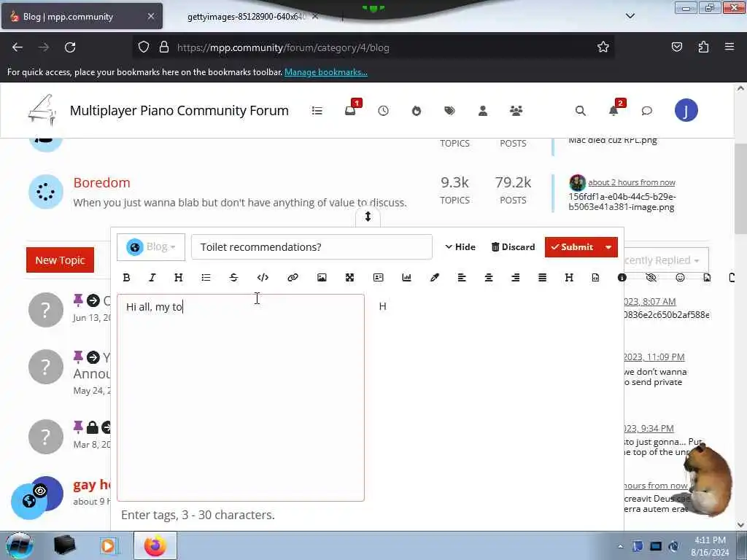Open the tracking protection shield icon
This screenshot has height=560, width=747.
coord(144,47)
